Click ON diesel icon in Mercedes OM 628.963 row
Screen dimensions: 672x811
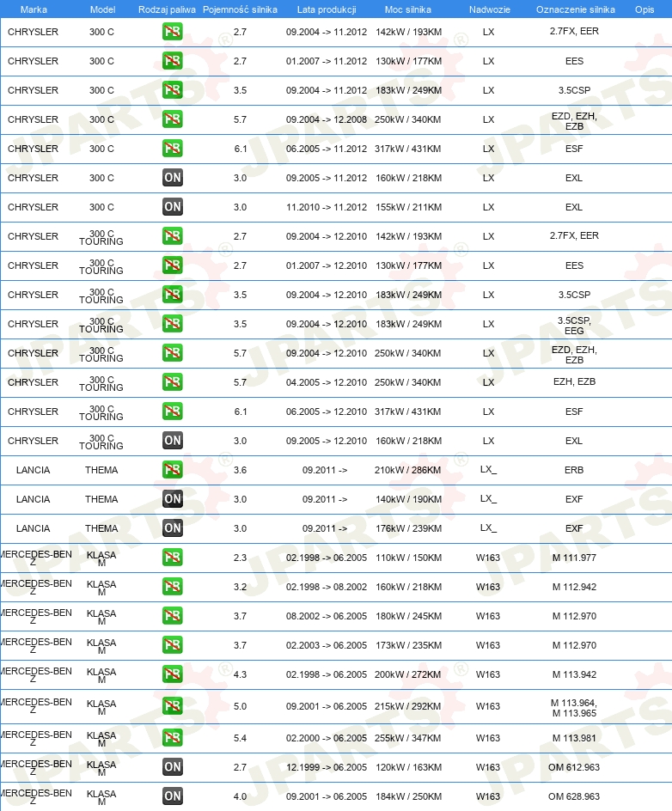(172, 796)
